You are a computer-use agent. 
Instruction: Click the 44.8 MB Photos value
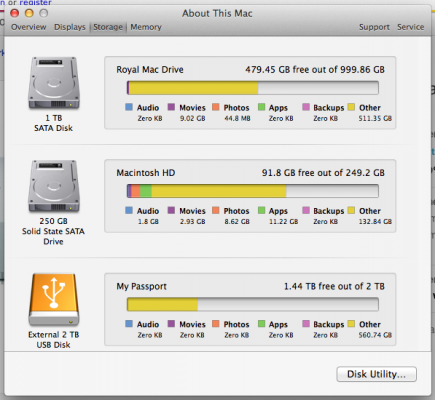click(x=237, y=118)
